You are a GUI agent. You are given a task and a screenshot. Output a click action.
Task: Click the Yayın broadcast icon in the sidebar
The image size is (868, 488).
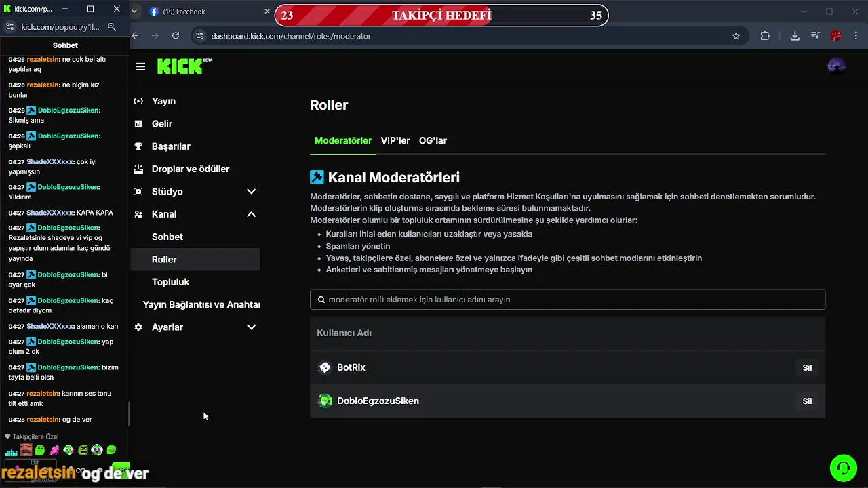pyautogui.click(x=138, y=101)
